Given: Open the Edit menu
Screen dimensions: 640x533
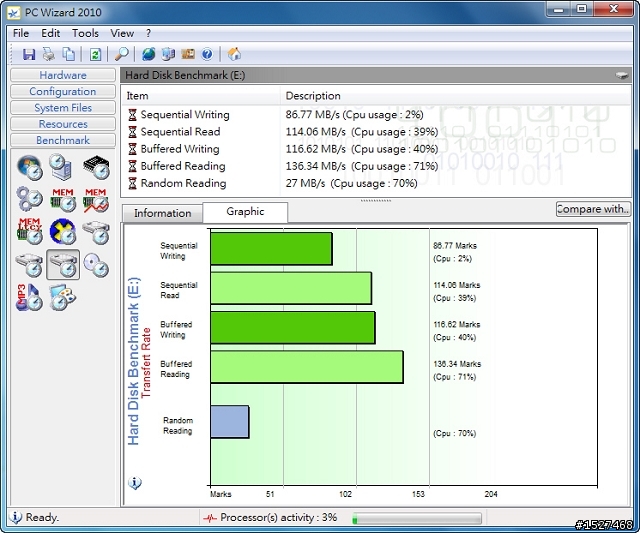Looking at the screenshot, I should click(x=51, y=33).
